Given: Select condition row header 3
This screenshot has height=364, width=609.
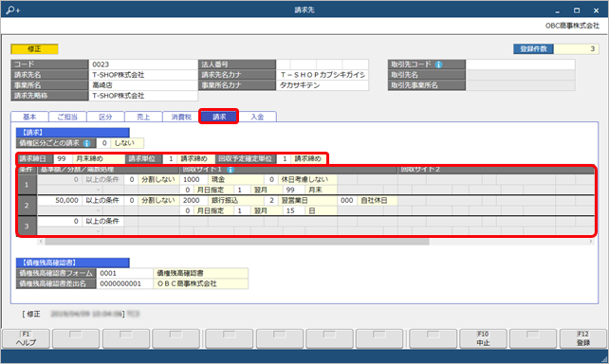Looking at the screenshot, I should (27, 226).
